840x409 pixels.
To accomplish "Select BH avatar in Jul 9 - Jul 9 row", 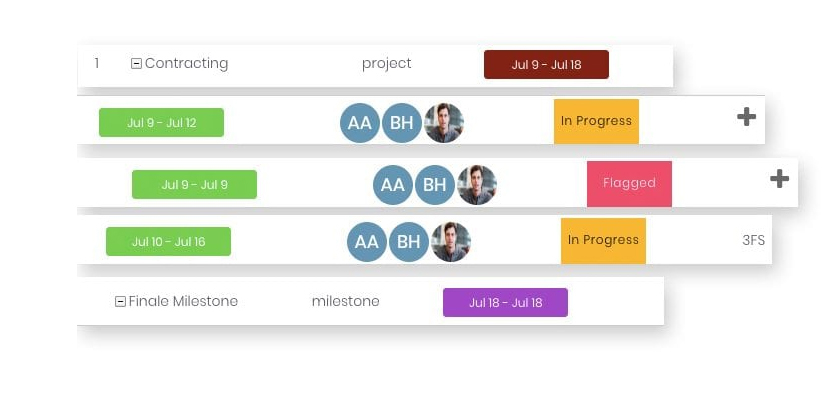I will pos(434,185).
